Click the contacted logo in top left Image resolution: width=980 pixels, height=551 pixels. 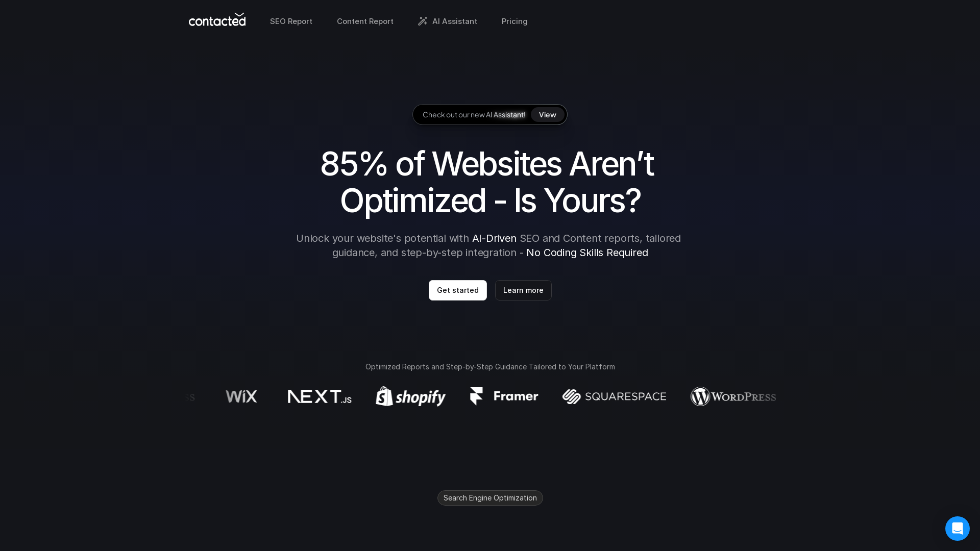point(217,21)
